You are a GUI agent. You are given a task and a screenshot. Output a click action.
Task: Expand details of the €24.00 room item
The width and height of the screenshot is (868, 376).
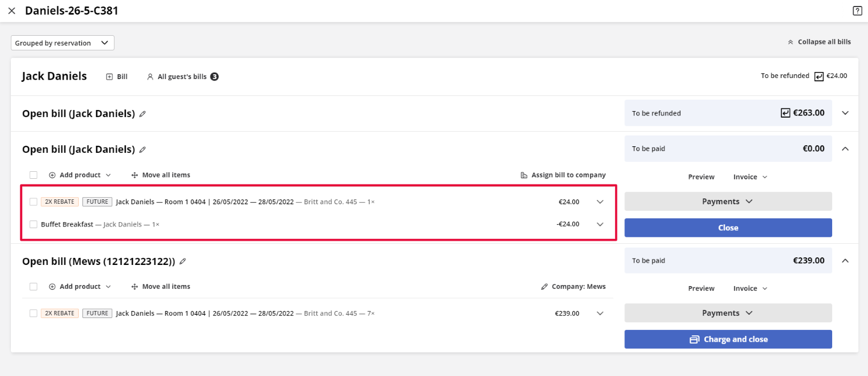[600, 202]
